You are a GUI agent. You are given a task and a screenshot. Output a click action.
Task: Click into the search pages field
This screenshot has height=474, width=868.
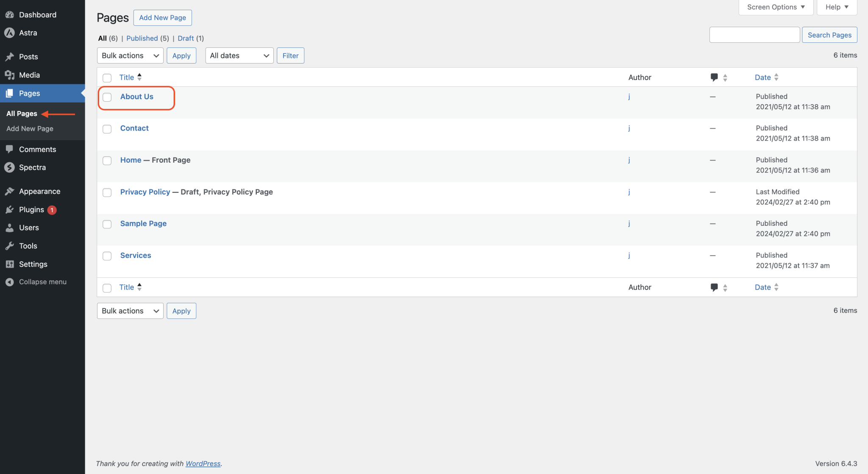click(x=754, y=35)
